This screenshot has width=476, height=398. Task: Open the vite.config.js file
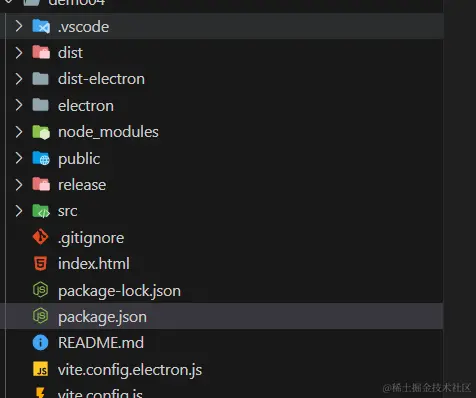pos(222,393)
